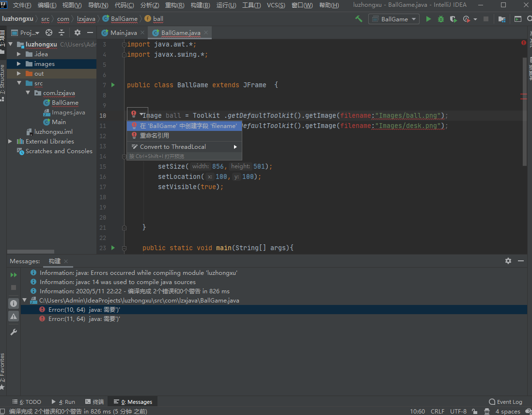Rerun build with double green arrows
This screenshot has height=415, width=532.
tap(14, 275)
